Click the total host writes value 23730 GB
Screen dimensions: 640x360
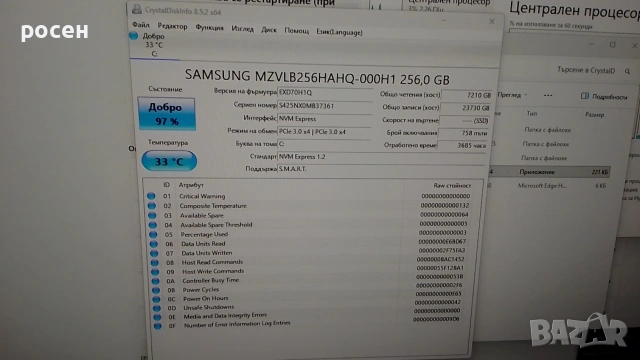pyautogui.click(x=466, y=108)
